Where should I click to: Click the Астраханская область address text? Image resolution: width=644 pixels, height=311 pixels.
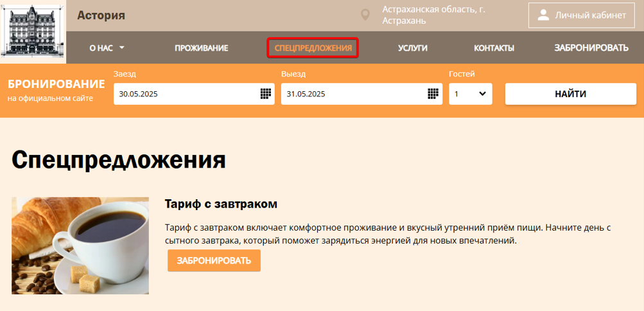click(433, 15)
